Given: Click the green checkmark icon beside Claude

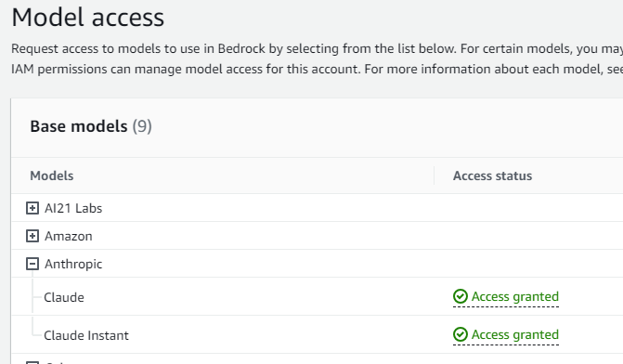Looking at the screenshot, I should (461, 296).
